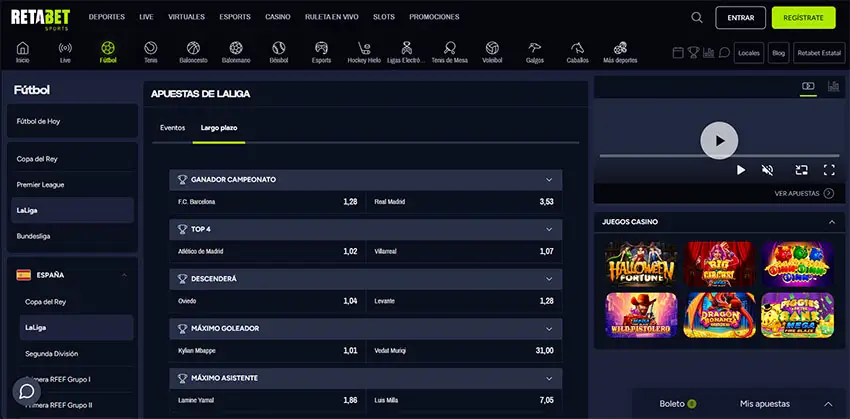Click the Regístrate button
The image size is (850, 419).
(803, 18)
